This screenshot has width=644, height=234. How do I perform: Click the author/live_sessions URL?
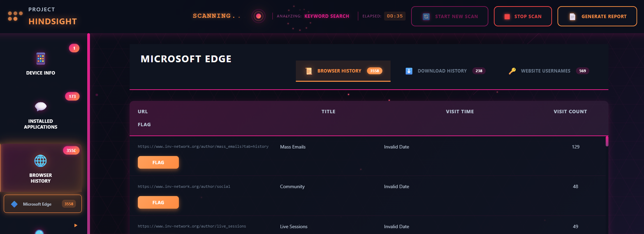click(192, 226)
